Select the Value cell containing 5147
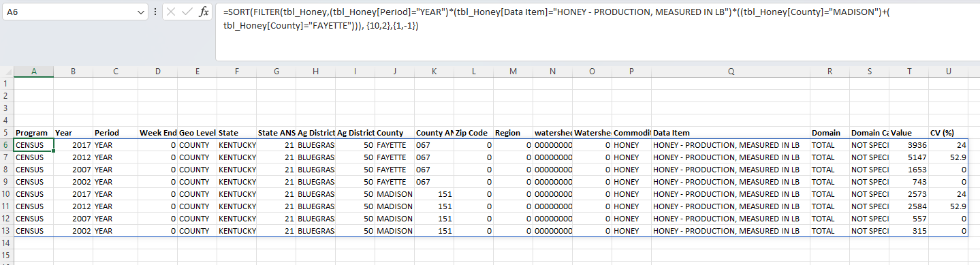This screenshot has width=980, height=265. point(909,157)
